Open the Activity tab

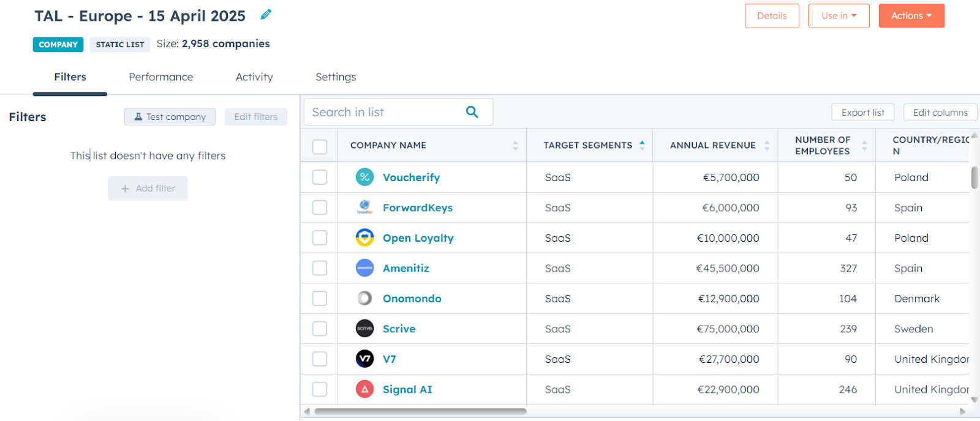click(254, 77)
